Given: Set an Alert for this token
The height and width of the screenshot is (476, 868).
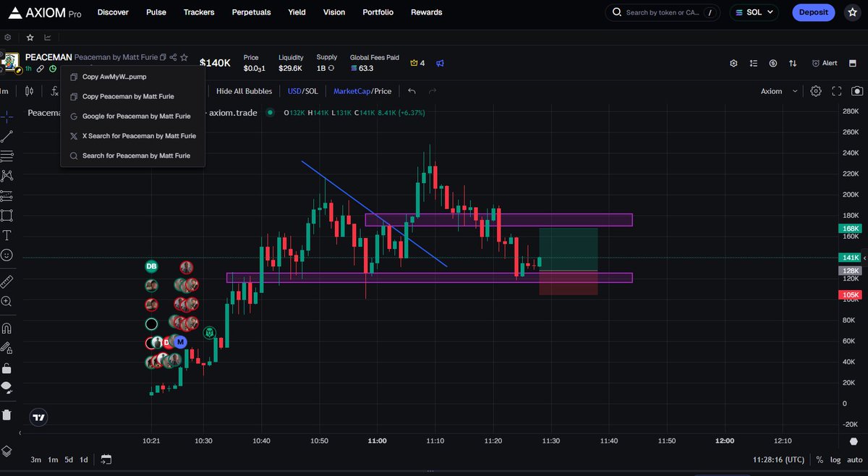Looking at the screenshot, I should (825, 63).
